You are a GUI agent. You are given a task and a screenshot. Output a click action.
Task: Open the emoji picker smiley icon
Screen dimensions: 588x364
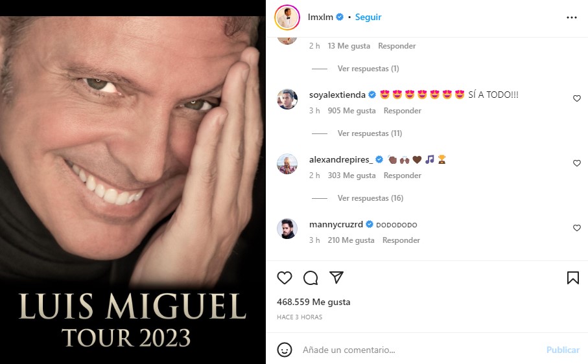(284, 350)
